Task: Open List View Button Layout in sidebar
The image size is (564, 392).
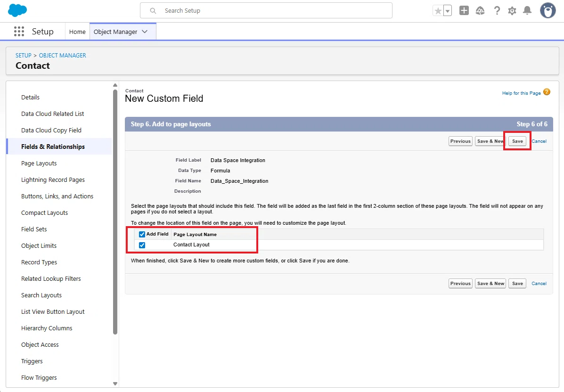Action: click(x=53, y=312)
